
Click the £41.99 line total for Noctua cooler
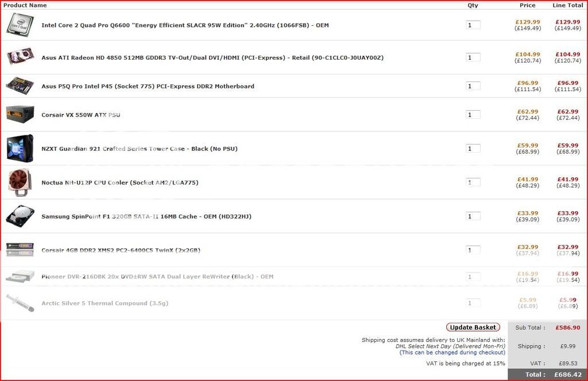[x=568, y=180]
